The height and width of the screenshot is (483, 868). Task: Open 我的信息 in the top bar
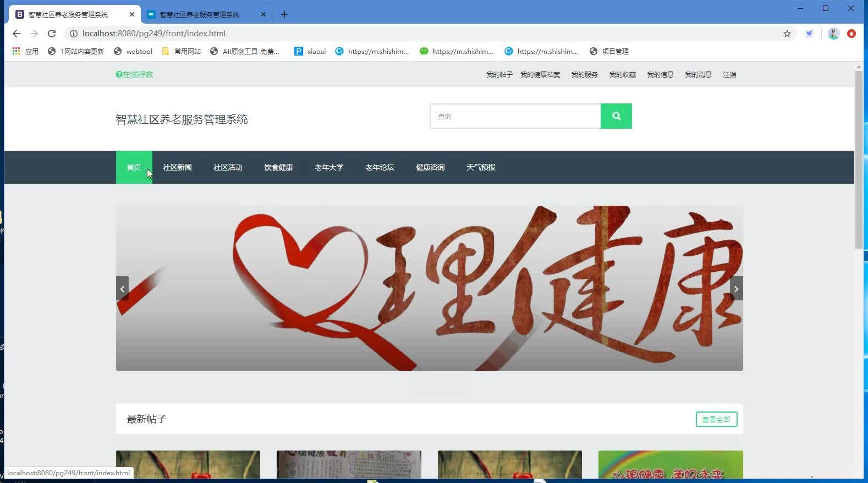coord(660,74)
